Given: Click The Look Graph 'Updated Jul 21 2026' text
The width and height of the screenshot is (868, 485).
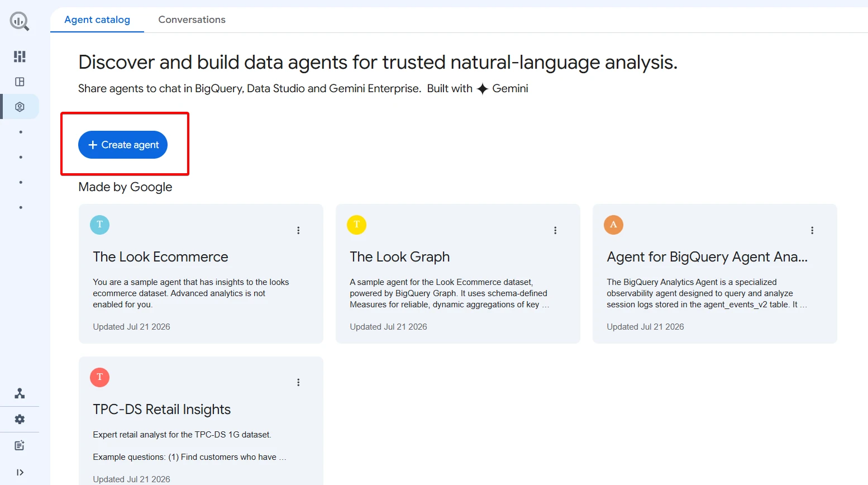Looking at the screenshot, I should [388, 327].
